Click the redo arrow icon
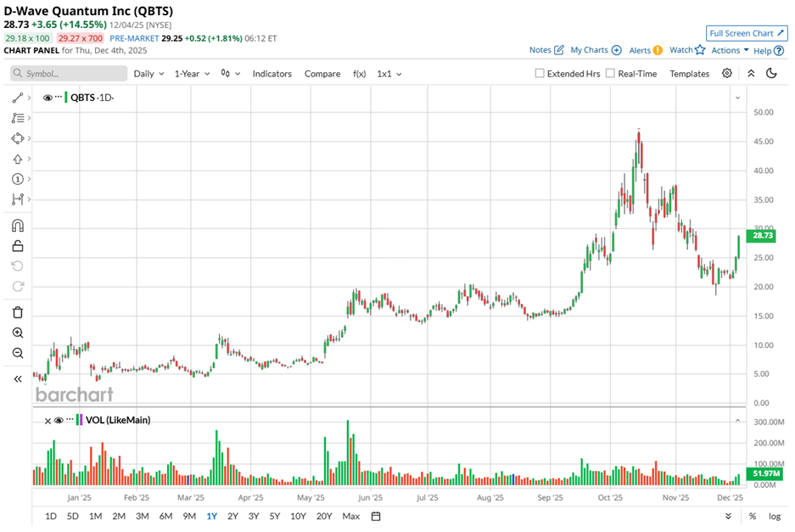 tap(18, 286)
